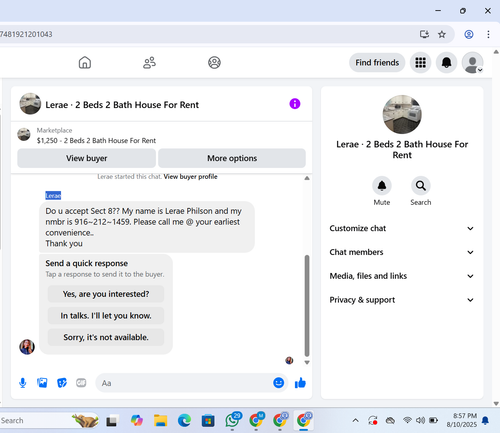Open the Wi-Fi network tray icon
The height and width of the screenshot is (433, 500).
[x=407, y=420]
